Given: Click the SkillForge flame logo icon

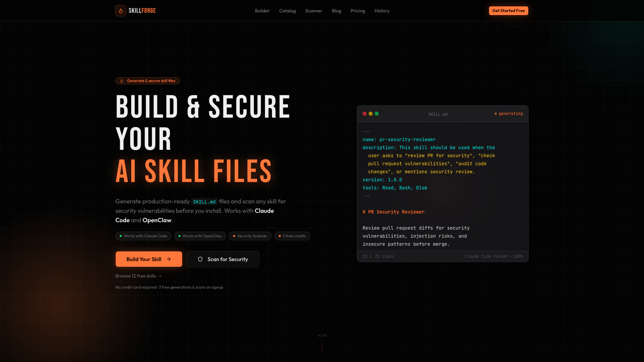Looking at the screenshot, I should tap(121, 11).
